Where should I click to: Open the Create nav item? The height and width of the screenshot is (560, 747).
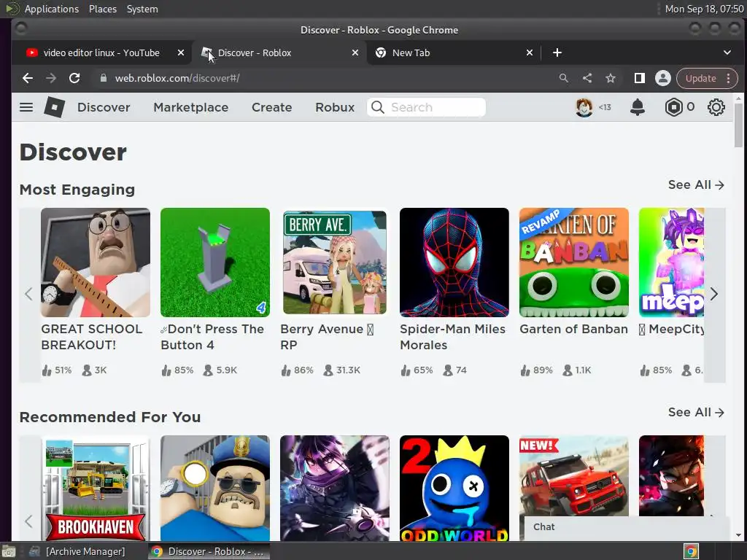coord(271,107)
